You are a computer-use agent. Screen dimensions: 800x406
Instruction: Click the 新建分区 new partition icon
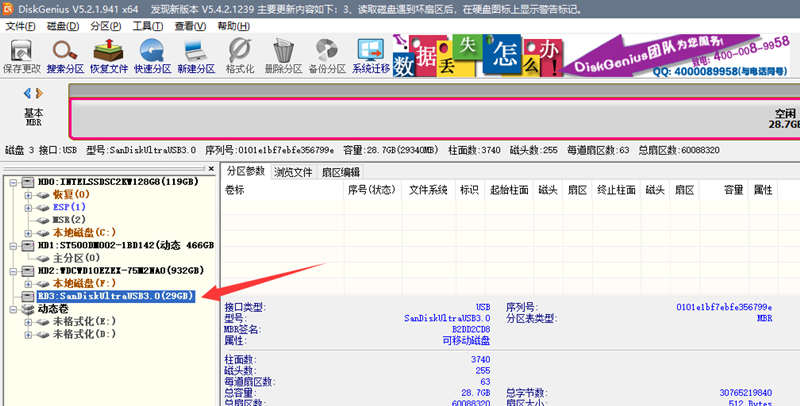click(x=196, y=56)
